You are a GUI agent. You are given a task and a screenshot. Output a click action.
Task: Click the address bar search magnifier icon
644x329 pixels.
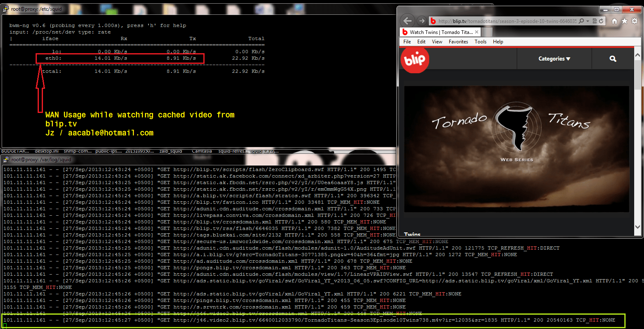(x=581, y=21)
